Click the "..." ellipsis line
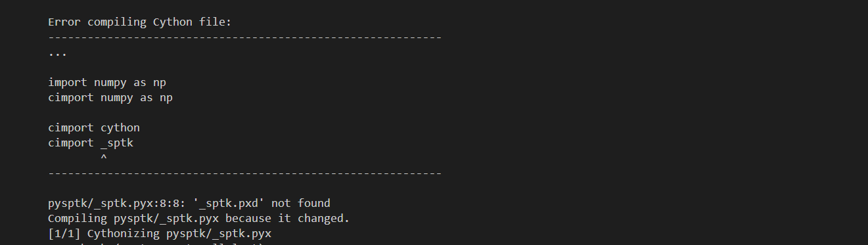 [x=58, y=54]
